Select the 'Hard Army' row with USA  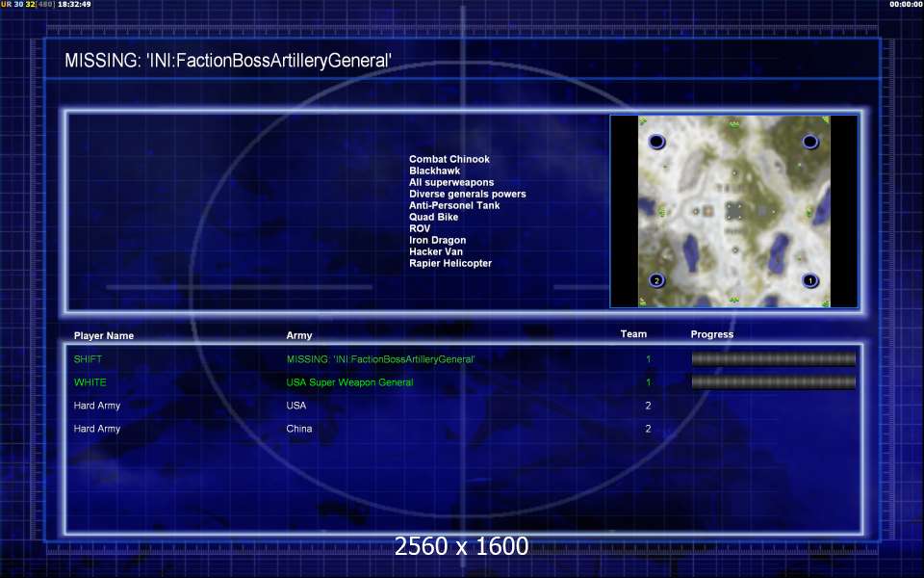[362, 406]
